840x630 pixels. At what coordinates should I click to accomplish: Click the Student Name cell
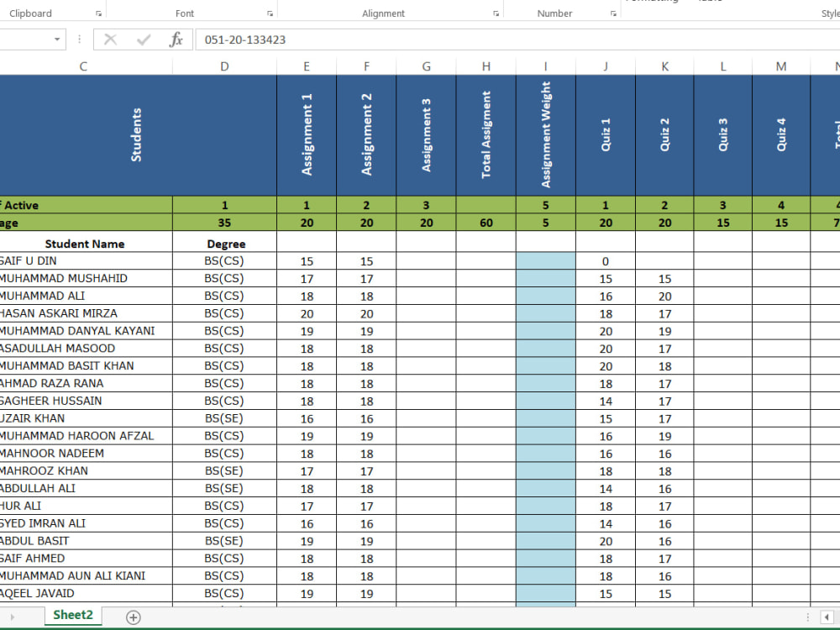point(86,244)
